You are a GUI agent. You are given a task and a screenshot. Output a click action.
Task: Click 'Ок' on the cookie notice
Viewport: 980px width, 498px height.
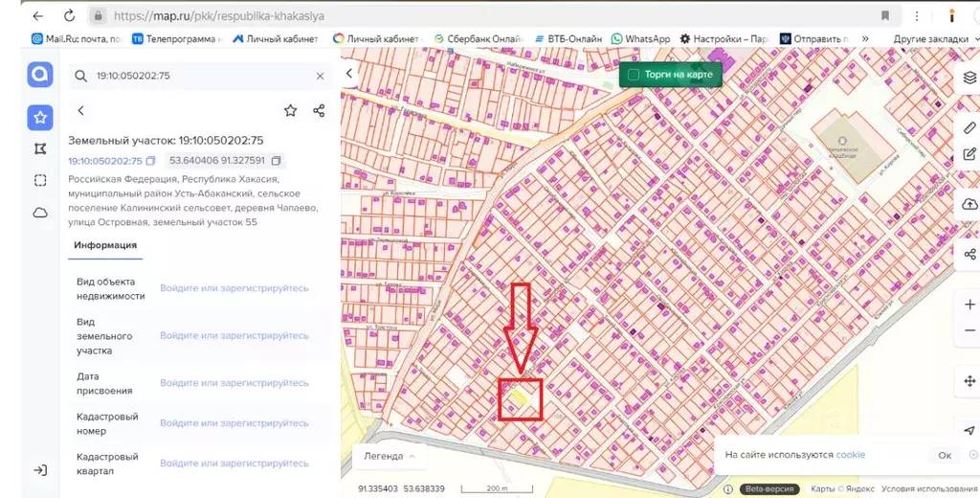945,456
